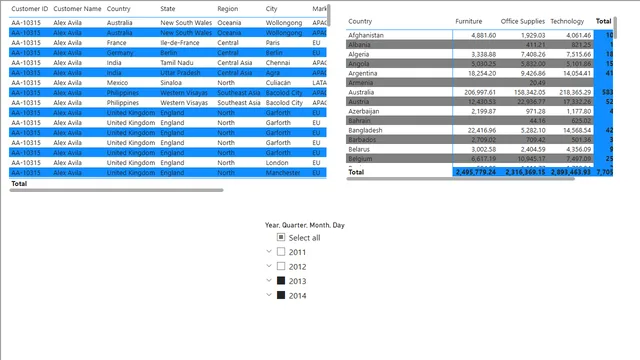Screen dimensions: 640x360
Task: Select the Angola row label
Action: pos(358,63)
